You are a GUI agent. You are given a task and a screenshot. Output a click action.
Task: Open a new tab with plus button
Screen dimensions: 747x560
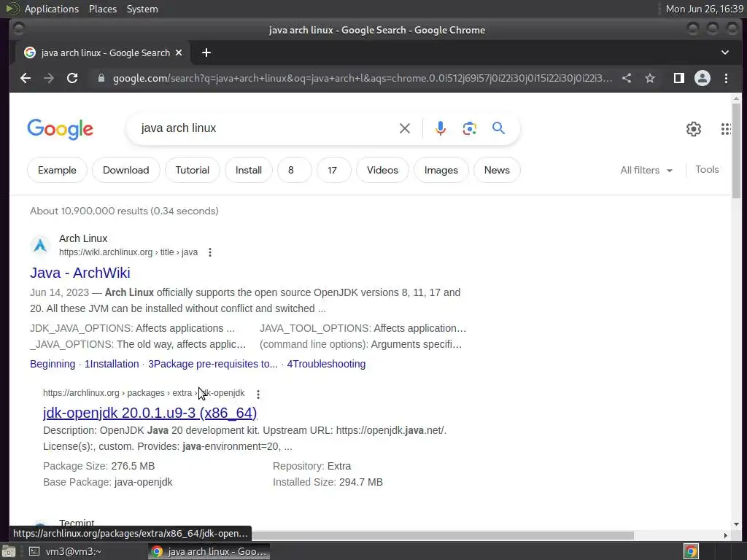point(206,52)
